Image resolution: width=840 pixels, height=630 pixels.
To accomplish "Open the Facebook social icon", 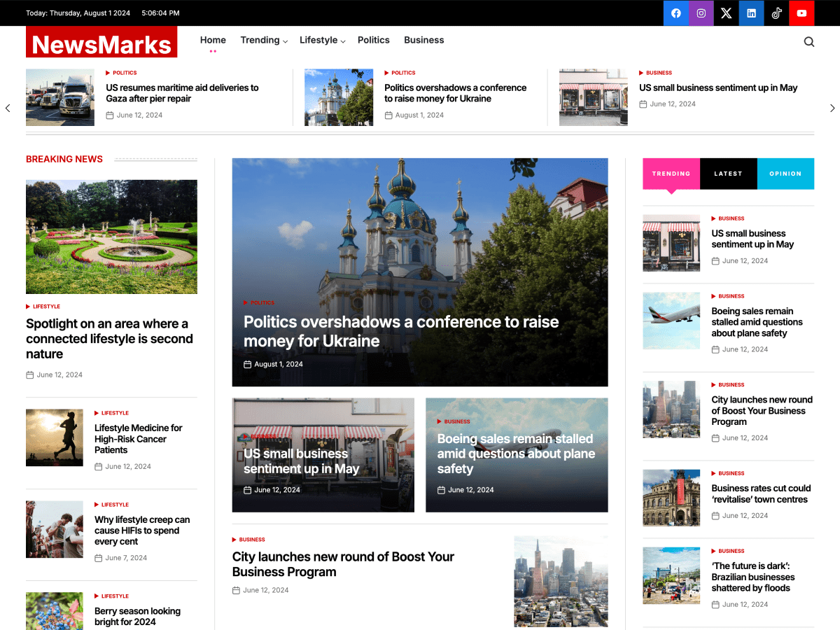I will [675, 13].
